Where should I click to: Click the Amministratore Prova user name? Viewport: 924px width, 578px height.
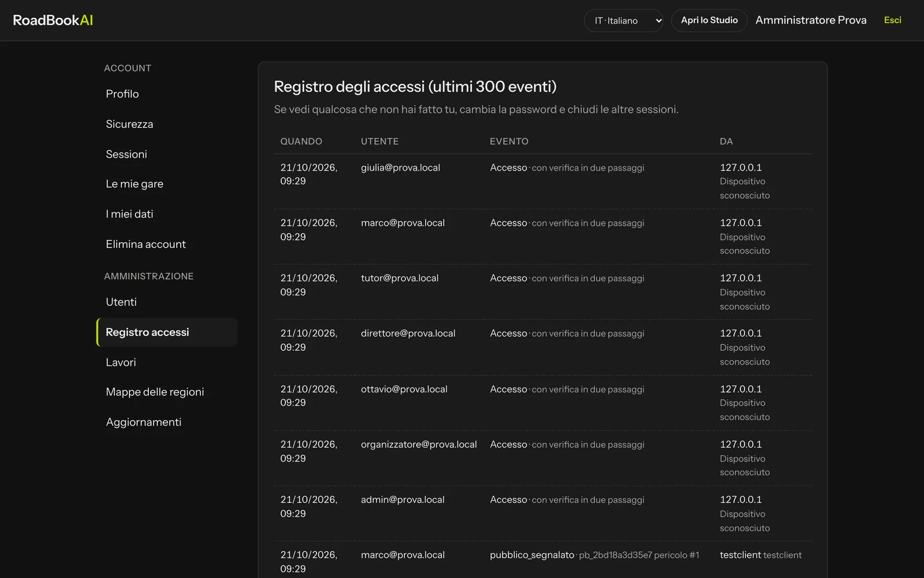[811, 20]
